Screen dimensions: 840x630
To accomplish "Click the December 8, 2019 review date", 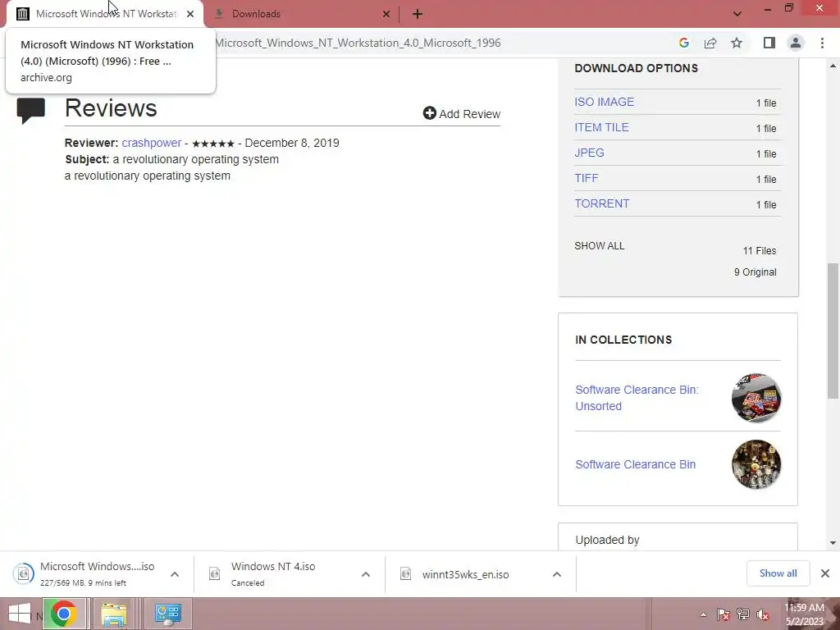I will coord(292,143).
